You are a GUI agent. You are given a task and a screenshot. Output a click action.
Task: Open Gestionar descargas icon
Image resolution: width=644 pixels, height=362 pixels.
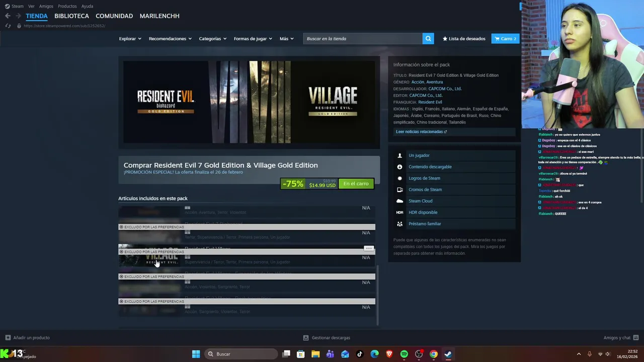[306, 338]
